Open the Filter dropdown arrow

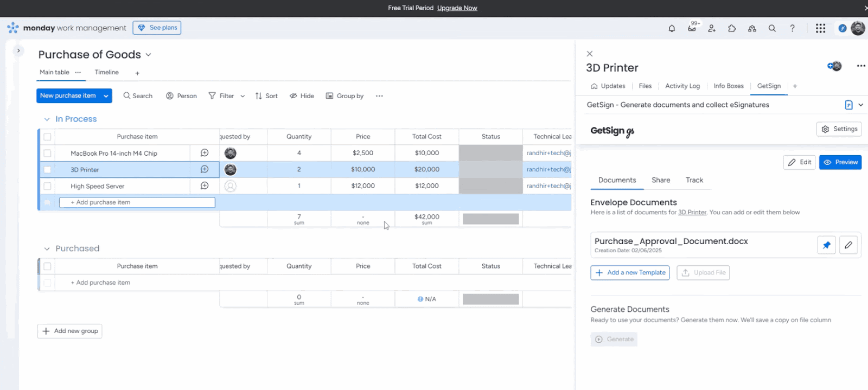(242, 96)
